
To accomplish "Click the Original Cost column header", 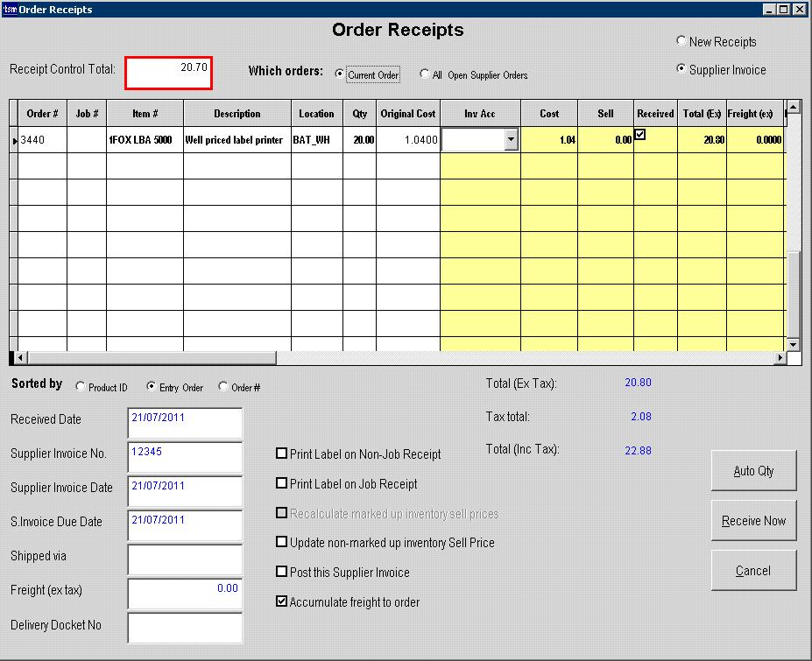I will 408,113.
